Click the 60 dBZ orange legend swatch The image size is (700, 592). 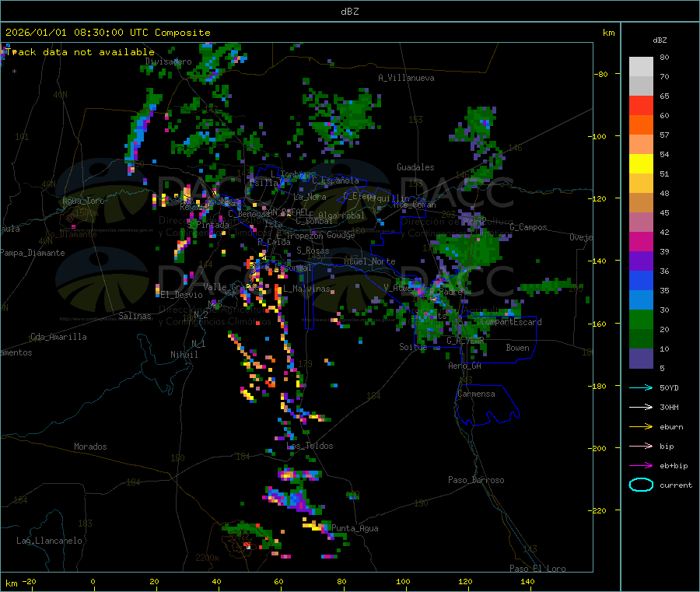point(641,125)
